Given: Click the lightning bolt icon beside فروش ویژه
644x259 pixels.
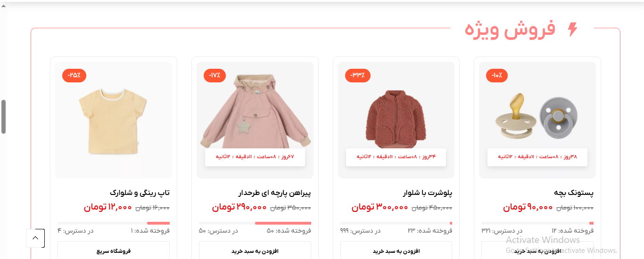Looking at the screenshot, I should coord(572,29).
